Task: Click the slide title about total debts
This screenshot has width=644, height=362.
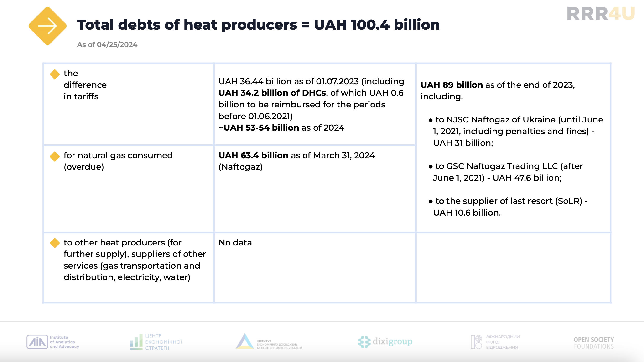Action: pyautogui.click(x=258, y=25)
